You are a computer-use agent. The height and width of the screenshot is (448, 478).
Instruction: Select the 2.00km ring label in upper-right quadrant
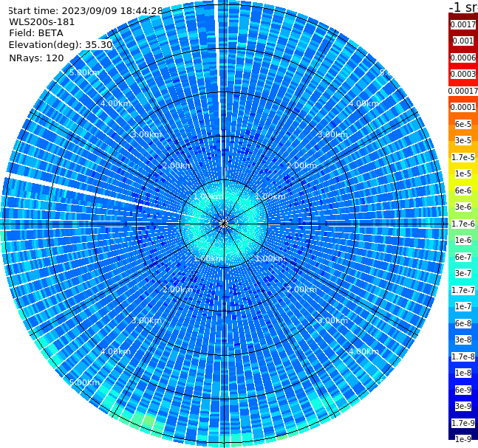pyautogui.click(x=301, y=165)
